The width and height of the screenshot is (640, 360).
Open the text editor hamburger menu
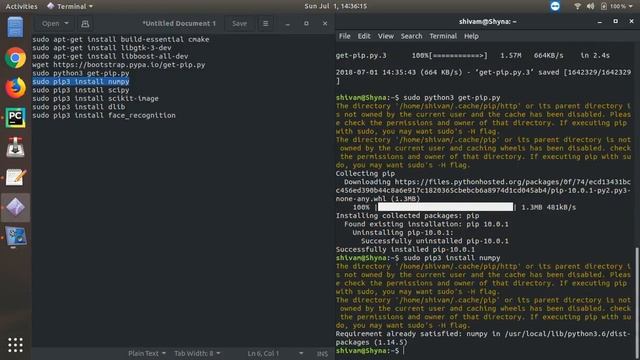[x=266, y=24]
